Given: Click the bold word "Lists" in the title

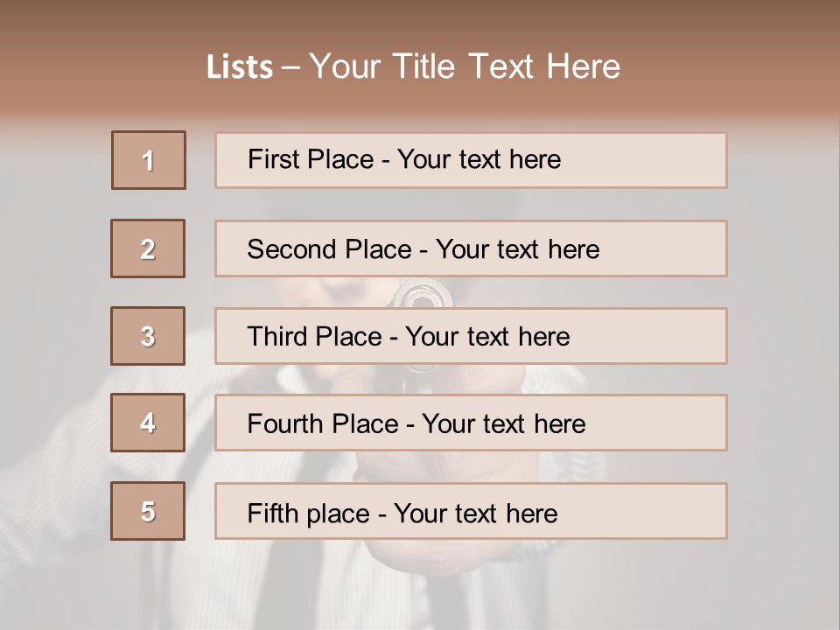Looking at the screenshot, I should click(x=239, y=67).
